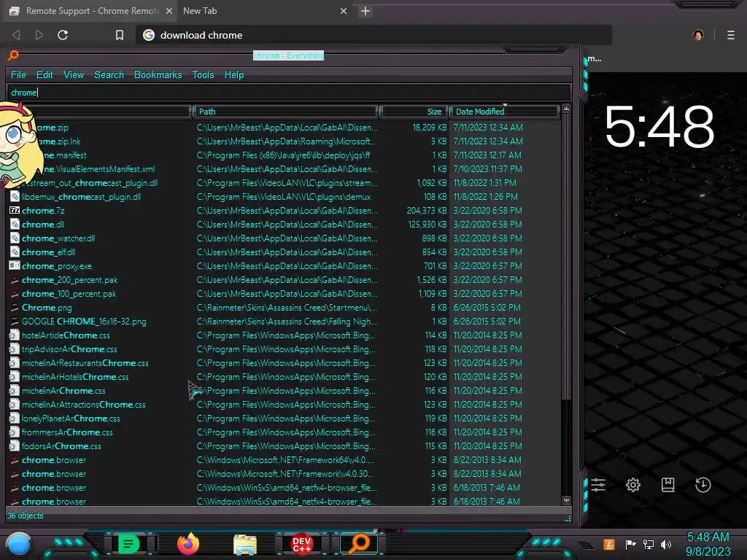Switch to Everything search on taskbar
Image resolution: width=747 pixels, height=560 pixels.
359,544
